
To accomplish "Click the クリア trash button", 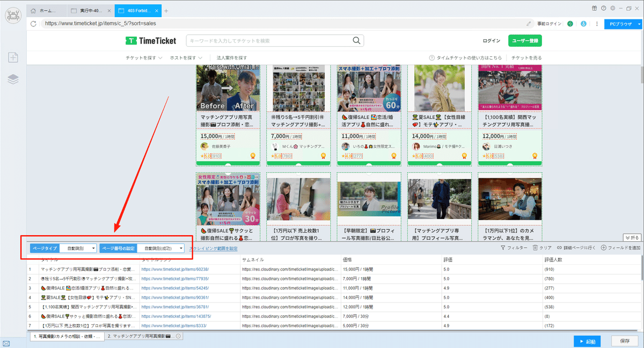I will (x=542, y=248).
